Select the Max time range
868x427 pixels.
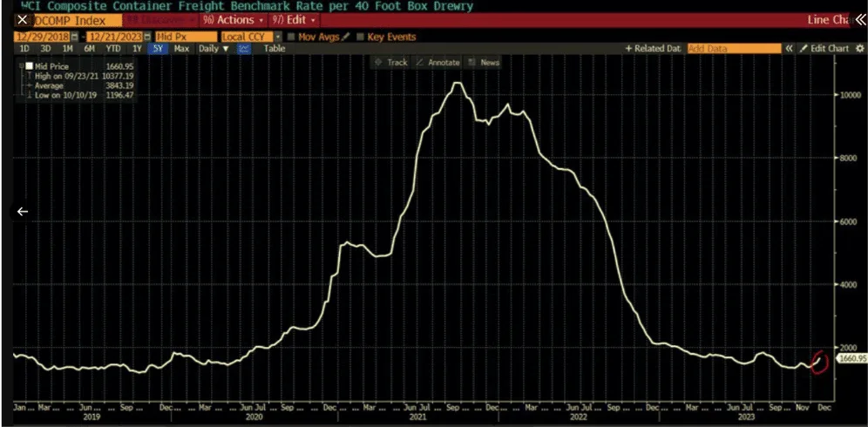pyautogui.click(x=181, y=49)
